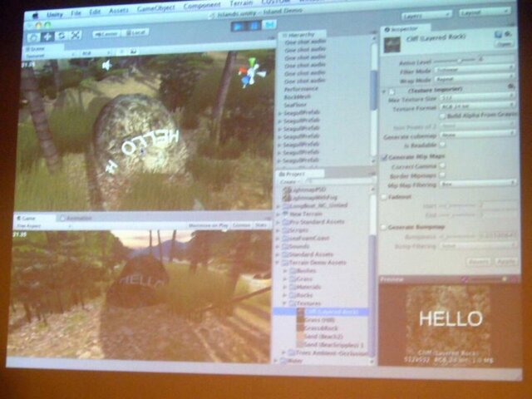Screen dimensions: 532x399
Task: Select the Hand (view) tool
Action: pyautogui.click(x=33, y=37)
